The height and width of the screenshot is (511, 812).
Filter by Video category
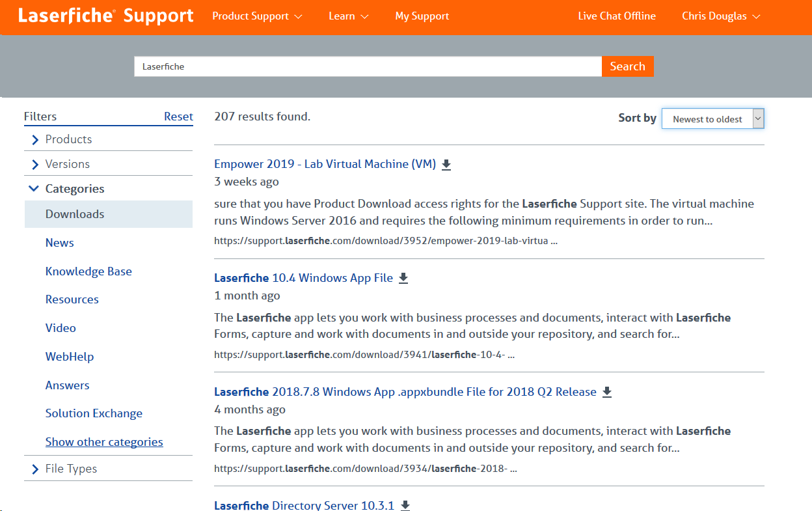point(61,328)
